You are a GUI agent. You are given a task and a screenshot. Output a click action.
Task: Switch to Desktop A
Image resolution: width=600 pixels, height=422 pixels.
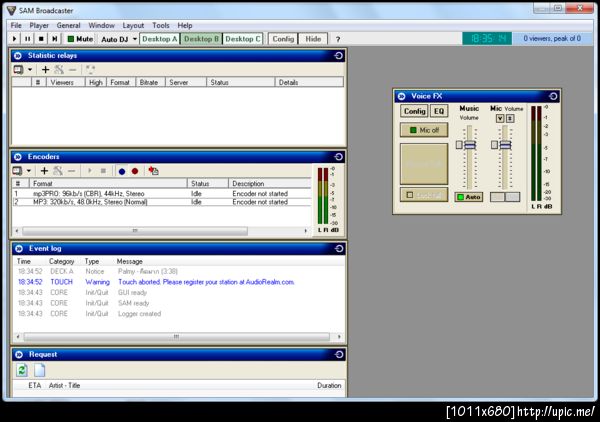coord(160,39)
